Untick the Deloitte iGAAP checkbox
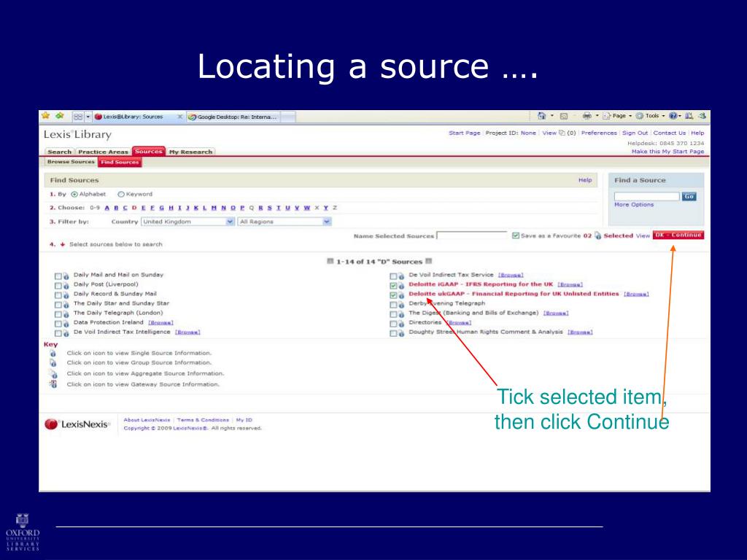 (393, 286)
